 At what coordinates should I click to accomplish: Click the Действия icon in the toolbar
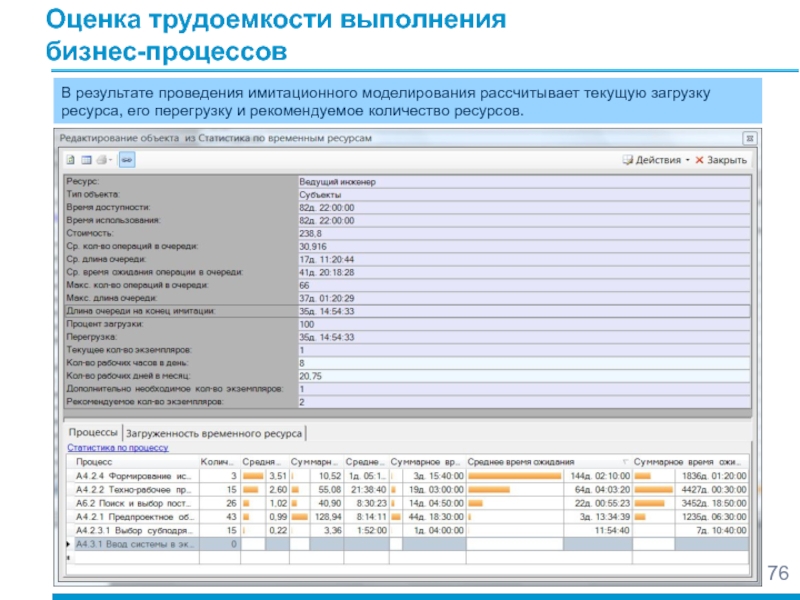point(628,160)
